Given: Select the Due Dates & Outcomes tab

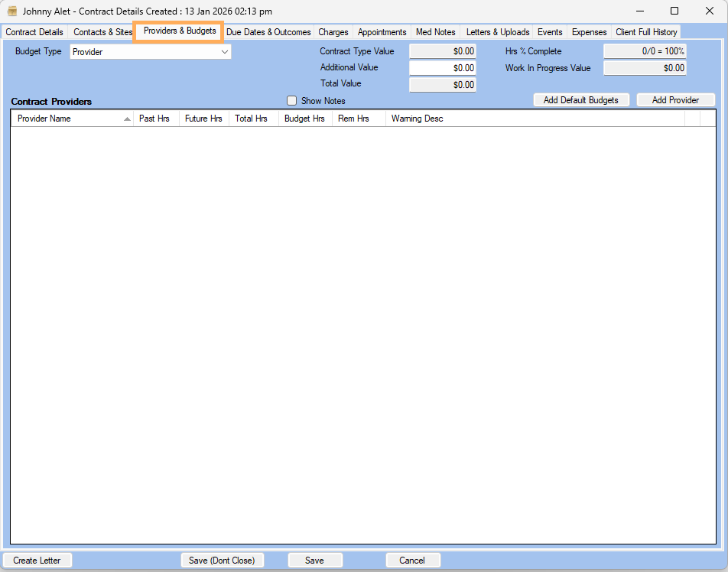Looking at the screenshot, I should click(x=268, y=32).
